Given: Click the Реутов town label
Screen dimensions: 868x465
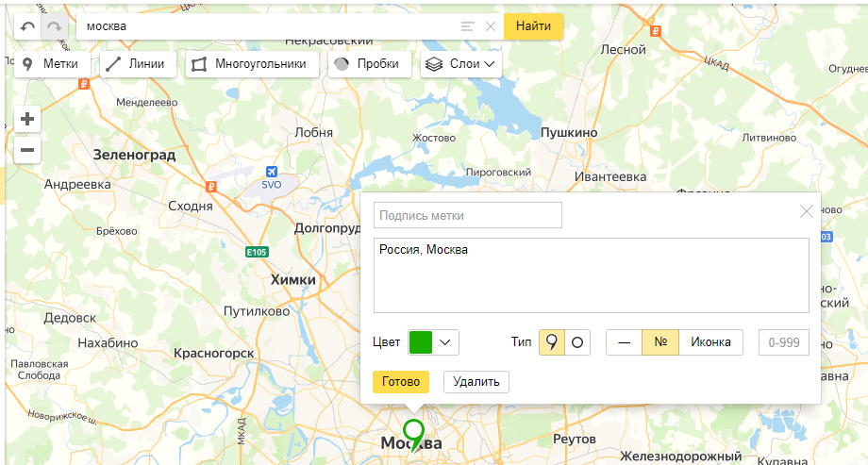Looking at the screenshot, I should 575,440.
